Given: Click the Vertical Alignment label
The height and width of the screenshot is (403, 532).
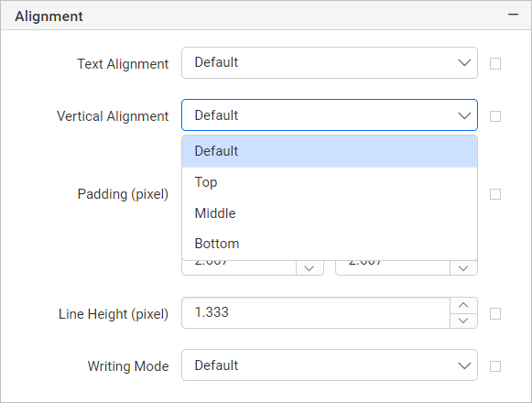Looking at the screenshot, I should [x=113, y=116].
